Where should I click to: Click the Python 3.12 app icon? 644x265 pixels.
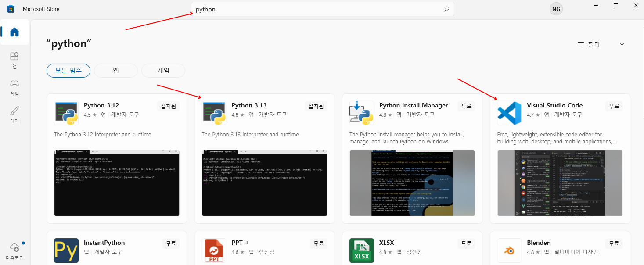coord(66,113)
